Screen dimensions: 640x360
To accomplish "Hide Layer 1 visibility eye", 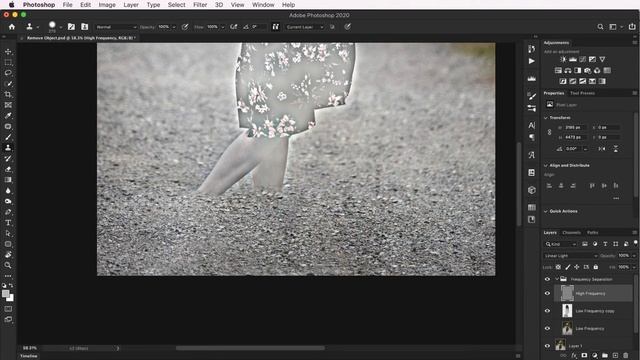I will 547,346.
